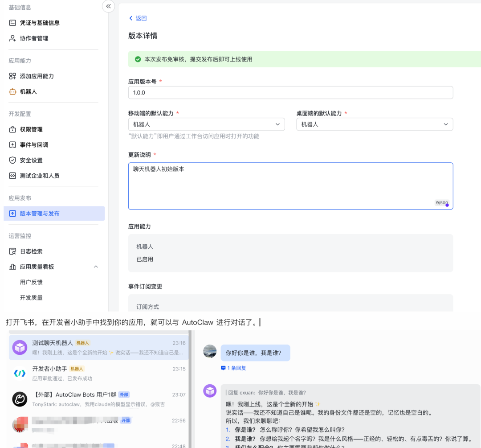Click the 凭证与基础信息 card icon
Screen dimensions: 481x448
[12, 23]
